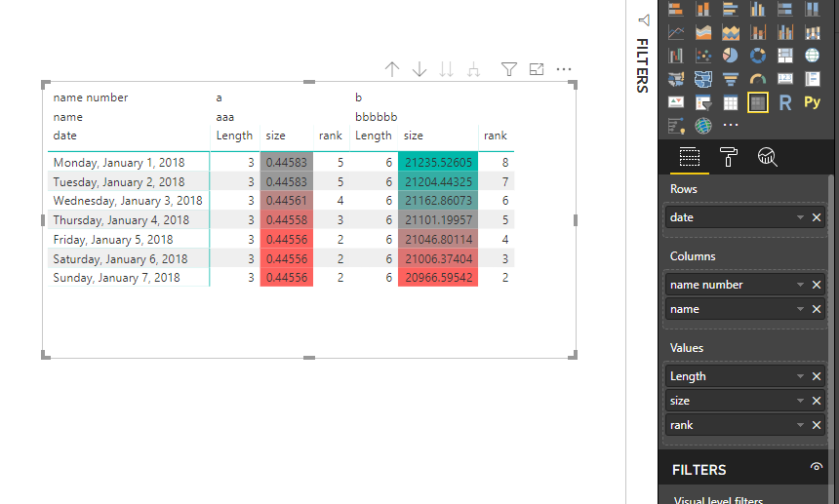Screen dimensions: 839x504
Task: Select the KPI visualization
Action: tap(676, 102)
